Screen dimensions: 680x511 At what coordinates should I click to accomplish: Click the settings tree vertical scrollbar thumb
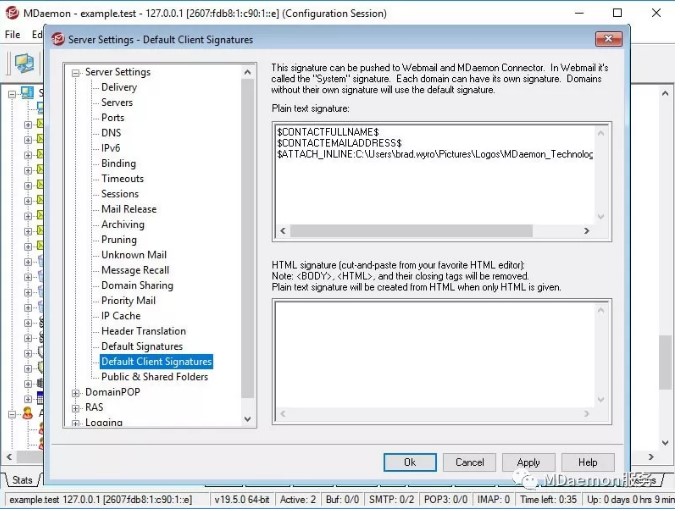click(x=248, y=238)
